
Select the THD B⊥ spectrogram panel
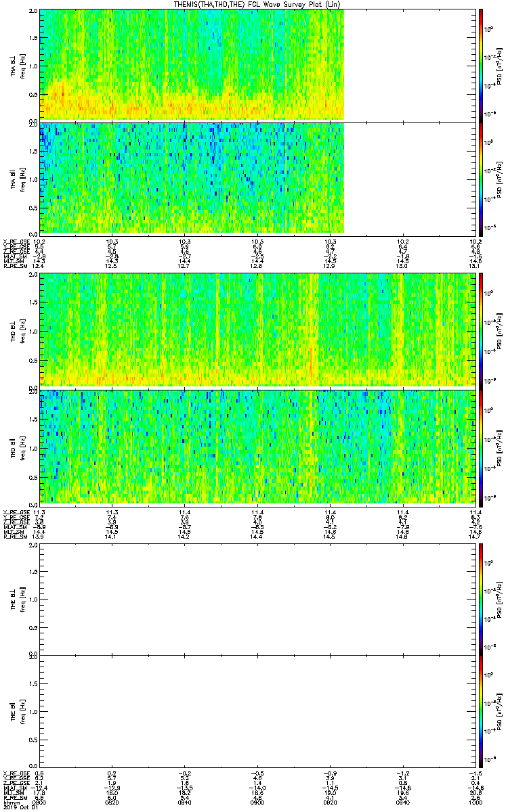tap(257, 330)
